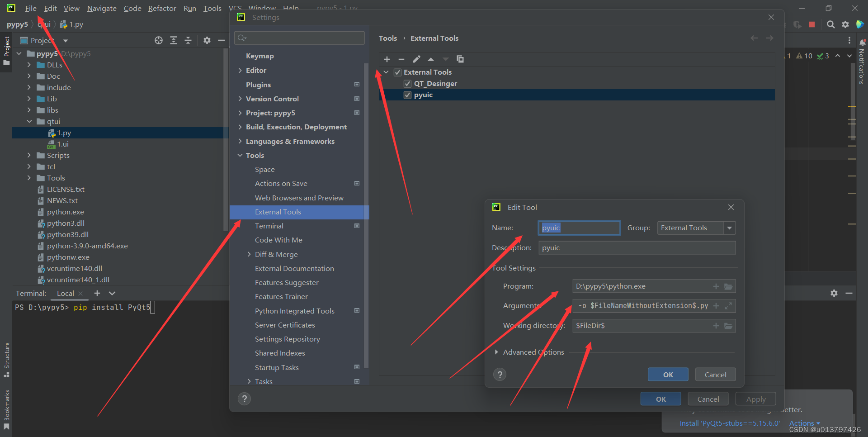Open the Notifications sidebar panel
868x437 pixels.
pos(862,62)
